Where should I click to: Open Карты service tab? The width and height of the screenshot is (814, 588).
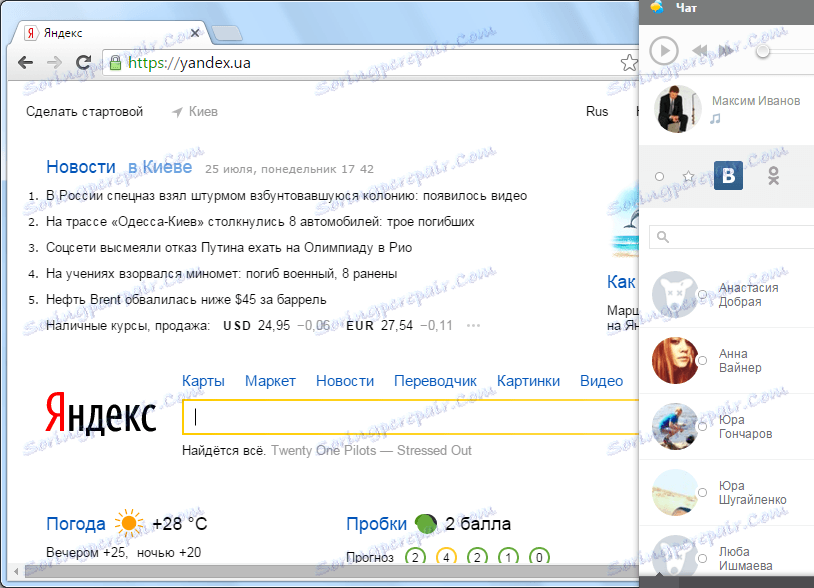coord(203,381)
